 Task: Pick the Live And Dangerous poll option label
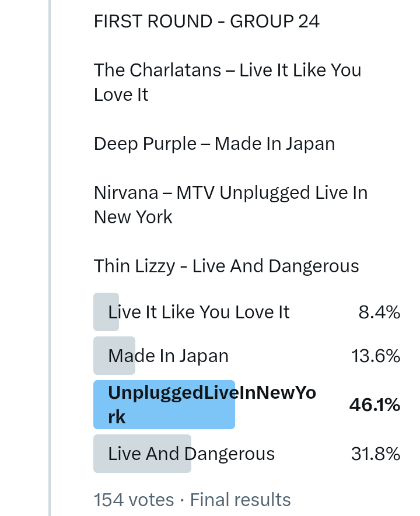tap(191, 454)
